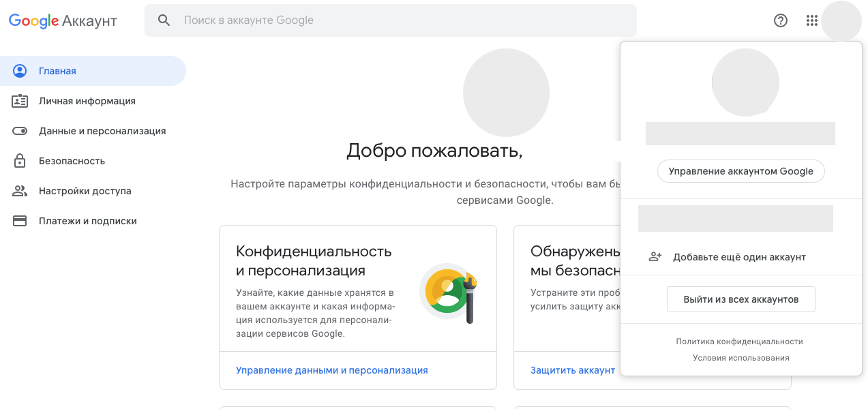This screenshot has height=409, width=868.
Task: Select Безопасность in the sidebar
Action: pos(72,161)
